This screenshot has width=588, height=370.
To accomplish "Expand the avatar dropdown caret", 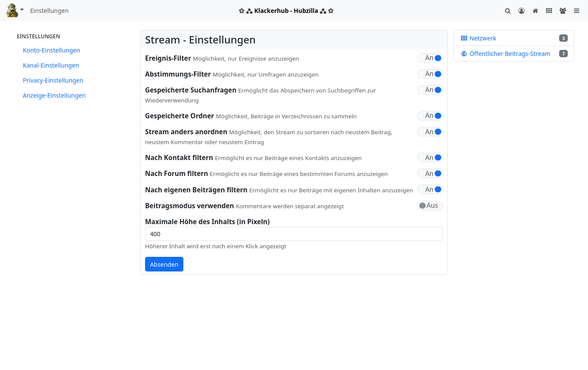I will (x=22, y=9).
